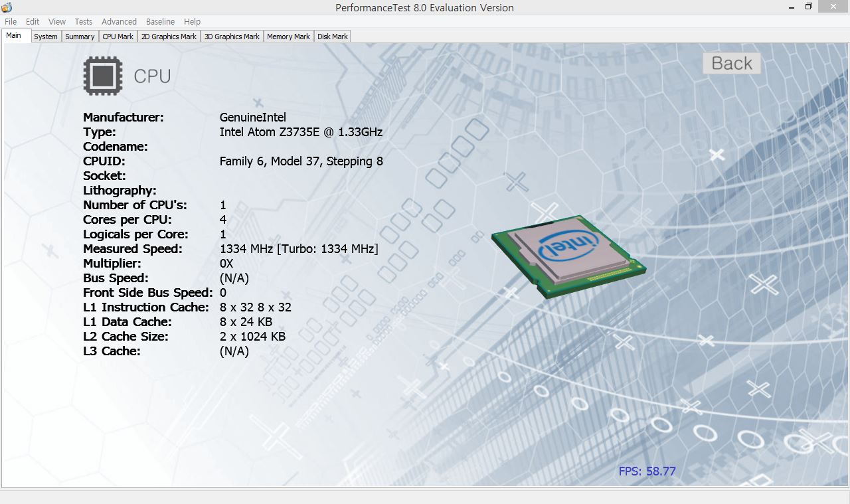Open the Baseline menu
The height and width of the screenshot is (504, 850).
pos(160,21)
